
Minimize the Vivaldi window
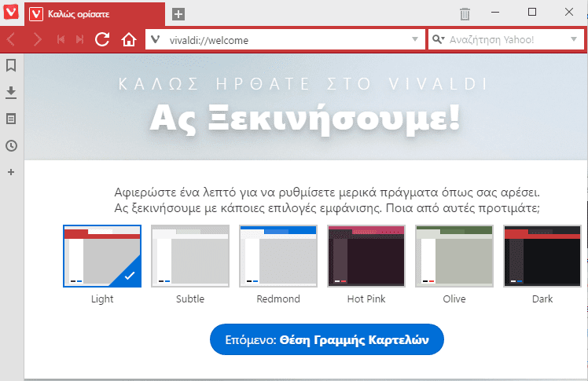pos(495,12)
